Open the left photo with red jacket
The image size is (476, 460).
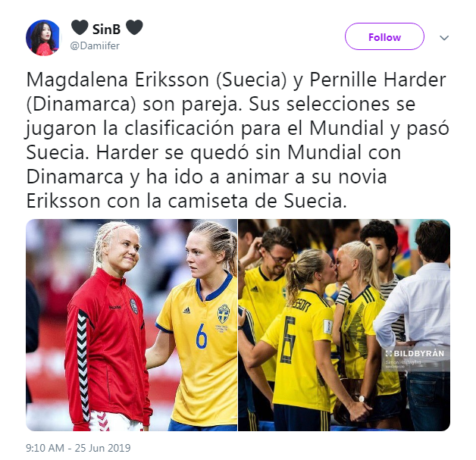(131, 325)
